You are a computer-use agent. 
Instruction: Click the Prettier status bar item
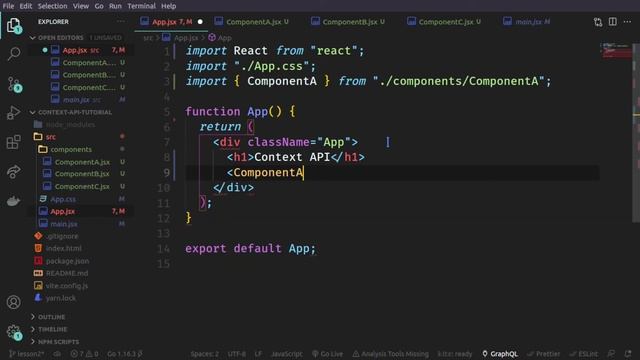pos(543,354)
